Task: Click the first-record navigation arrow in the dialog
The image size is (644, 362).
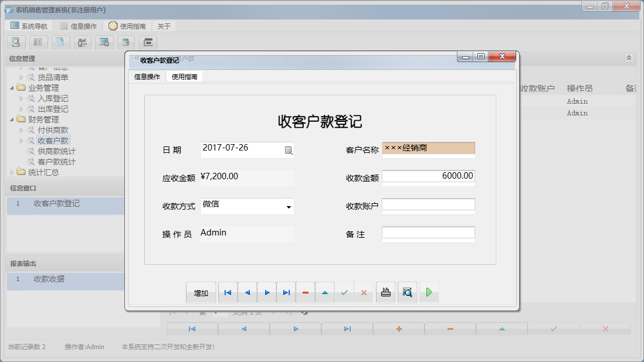Action: pos(228,292)
